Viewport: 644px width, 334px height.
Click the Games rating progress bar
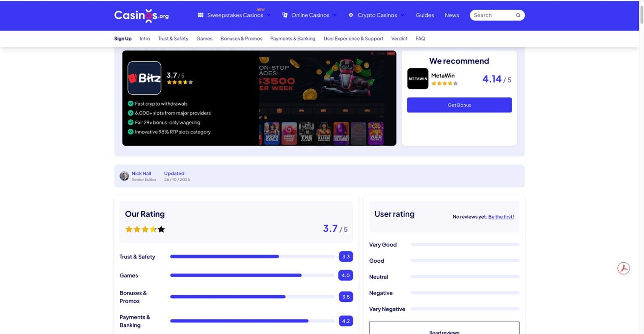tap(252, 275)
